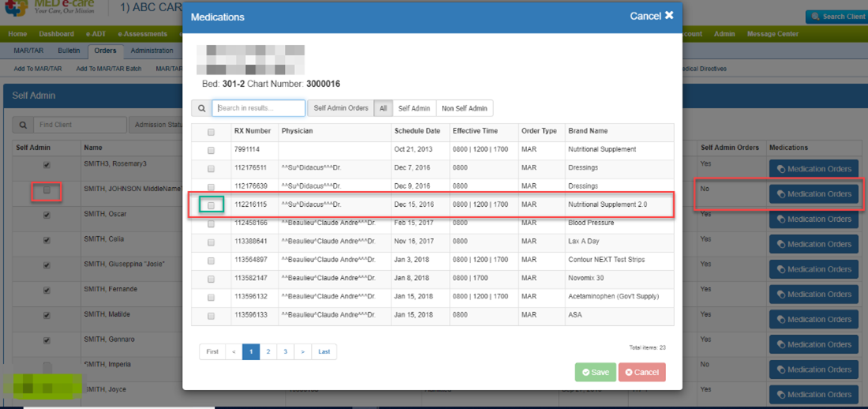Click the Search Client magnifier button
868x409 pixels.
point(836,17)
